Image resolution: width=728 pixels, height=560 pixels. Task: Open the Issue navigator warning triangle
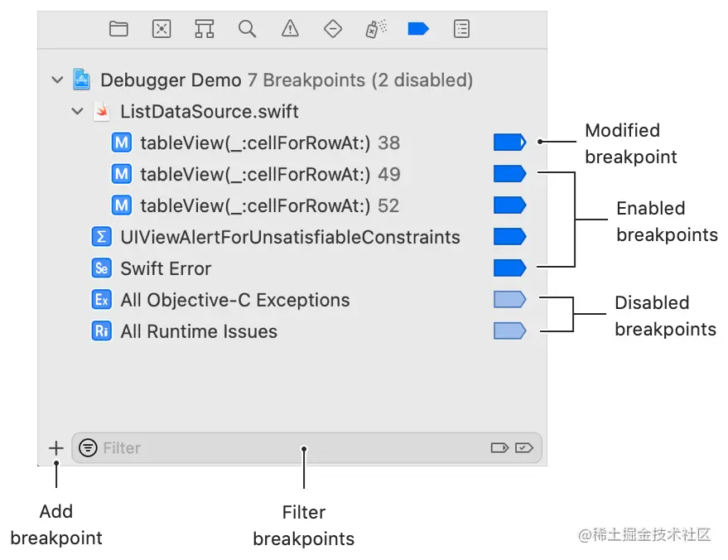[289, 29]
